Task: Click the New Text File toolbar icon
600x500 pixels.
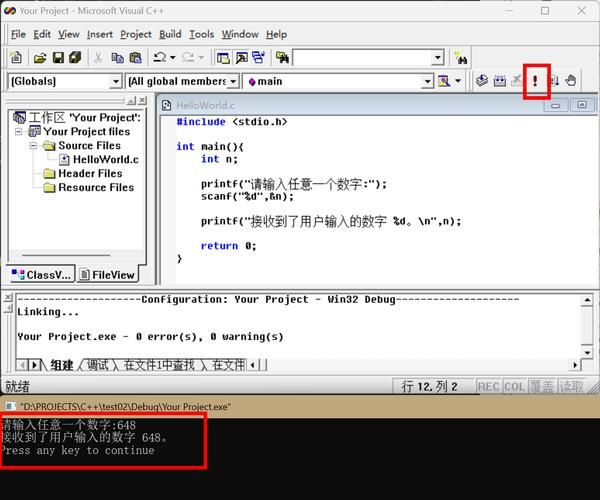Action: click(x=16, y=58)
